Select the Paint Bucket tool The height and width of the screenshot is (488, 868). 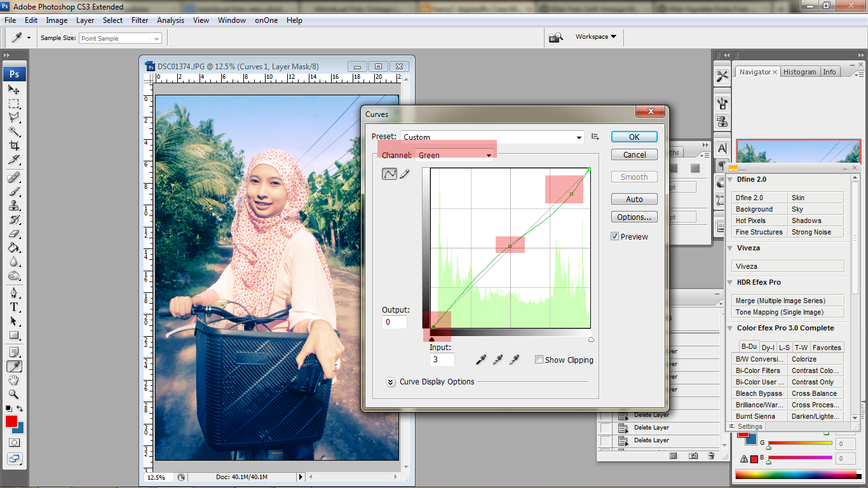[x=14, y=248]
